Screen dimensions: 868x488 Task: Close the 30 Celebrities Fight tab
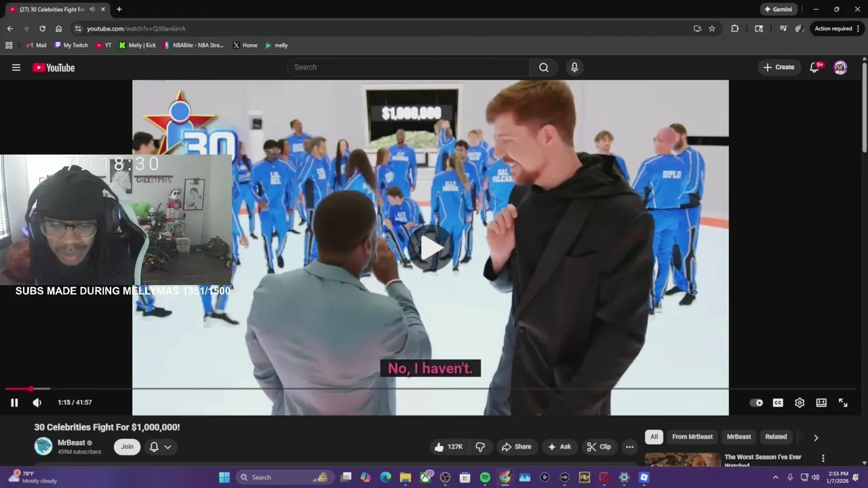(x=103, y=9)
